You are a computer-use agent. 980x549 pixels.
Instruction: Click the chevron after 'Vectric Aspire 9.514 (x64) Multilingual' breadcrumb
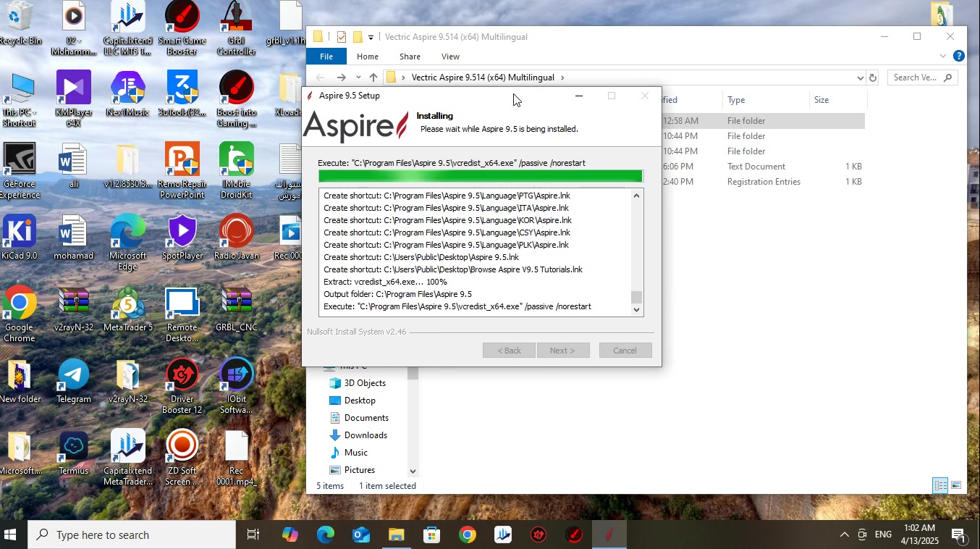pos(562,77)
